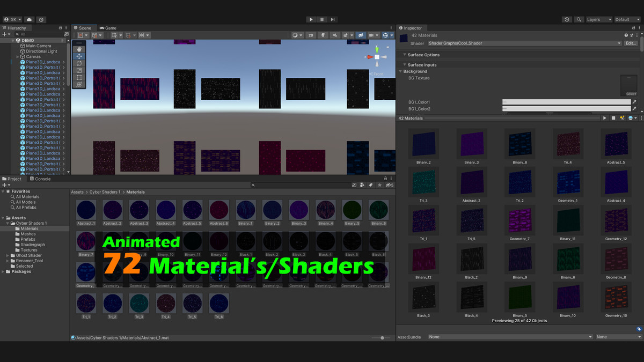Select the Hand (view) tool in Scene
Screen dimensions: 644x362
[79, 49]
